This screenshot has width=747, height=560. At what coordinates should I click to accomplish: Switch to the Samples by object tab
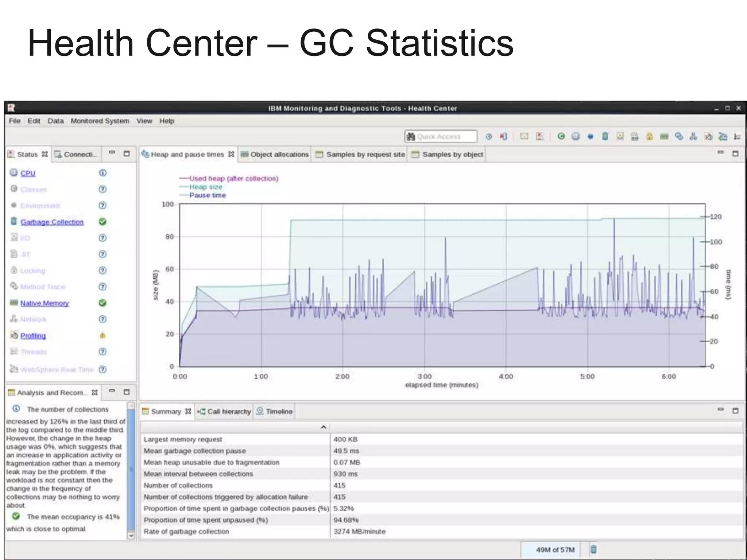pyautogui.click(x=447, y=154)
